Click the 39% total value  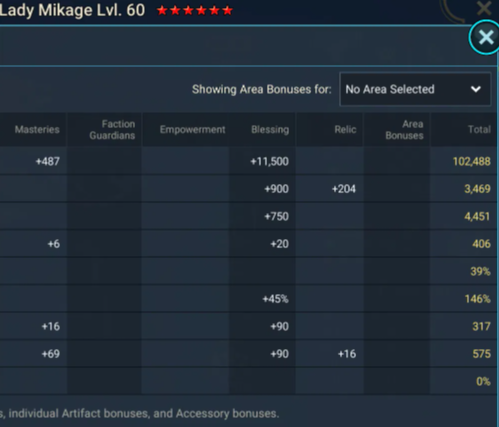pyautogui.click(x=480, y=271)
